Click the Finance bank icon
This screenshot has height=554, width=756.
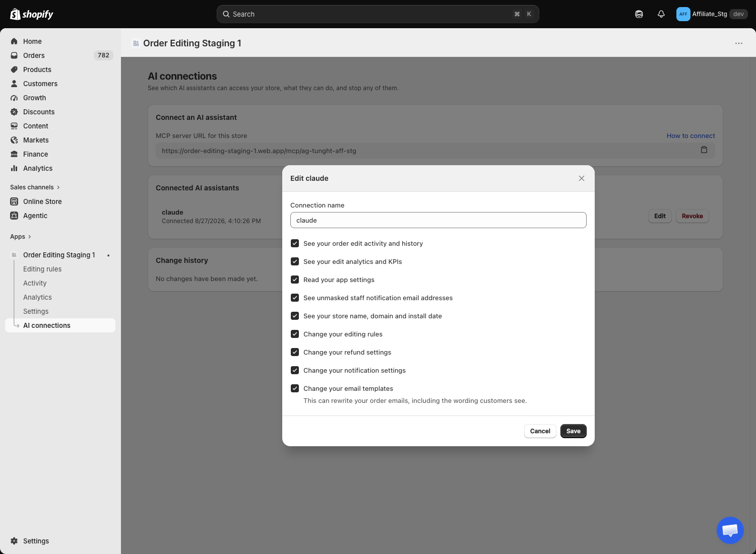pos(14,154)
